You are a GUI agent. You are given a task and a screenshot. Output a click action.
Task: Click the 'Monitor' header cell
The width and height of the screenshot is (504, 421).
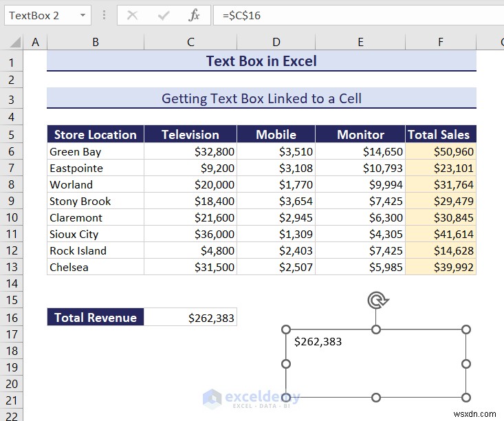(x=360, y=134)
